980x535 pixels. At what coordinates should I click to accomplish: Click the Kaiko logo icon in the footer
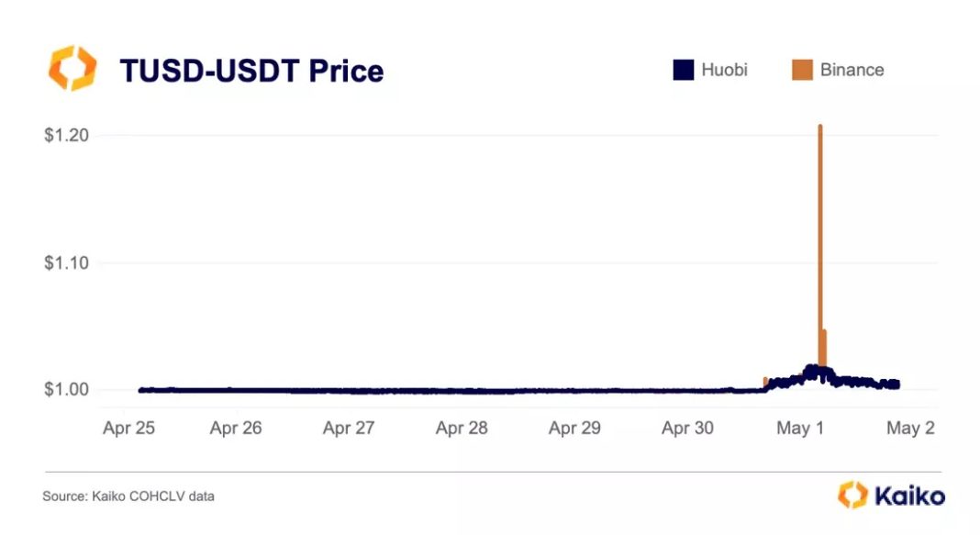852,495
